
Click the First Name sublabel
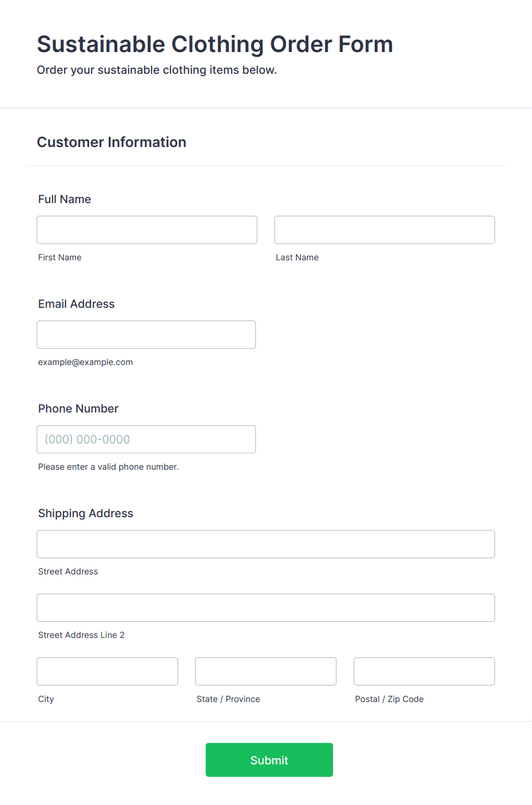coord(60,257)
